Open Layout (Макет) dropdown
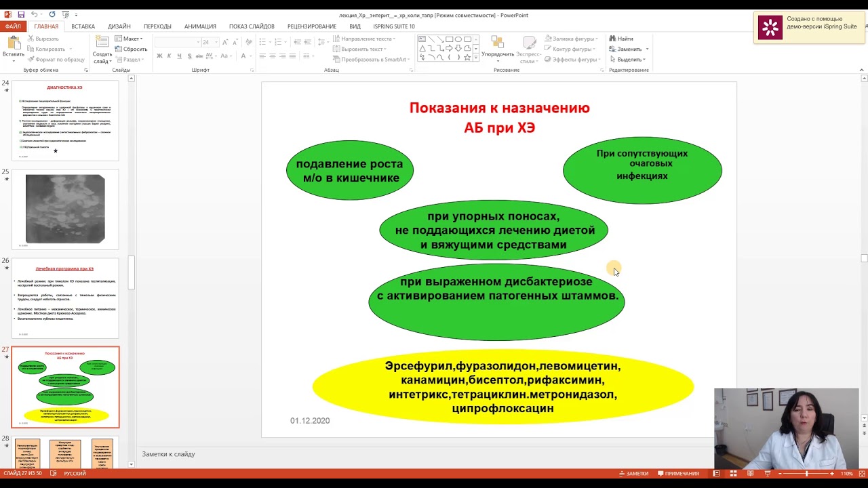The height and width of the screenshot is (488, 868). pyautogui.click(x=129, y=39)
